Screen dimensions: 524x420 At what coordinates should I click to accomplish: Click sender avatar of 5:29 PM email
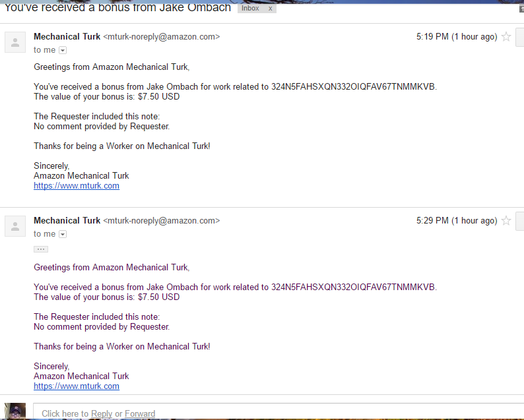(x=15, y=226)
